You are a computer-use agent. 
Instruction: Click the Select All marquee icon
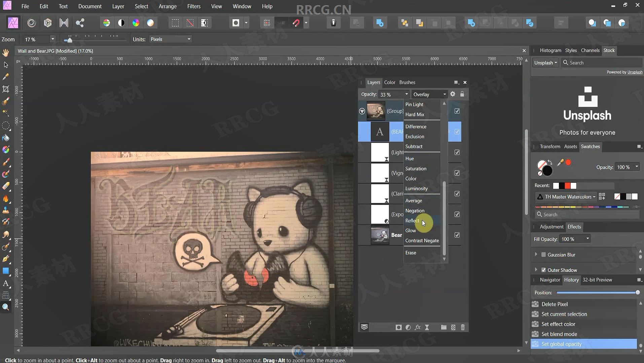pos(175,23)
